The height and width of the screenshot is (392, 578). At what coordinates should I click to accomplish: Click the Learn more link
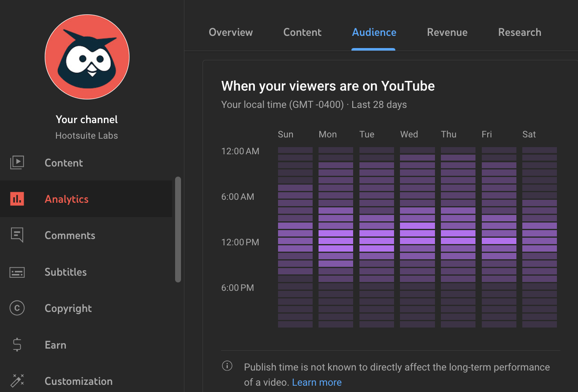click(317, 382)
